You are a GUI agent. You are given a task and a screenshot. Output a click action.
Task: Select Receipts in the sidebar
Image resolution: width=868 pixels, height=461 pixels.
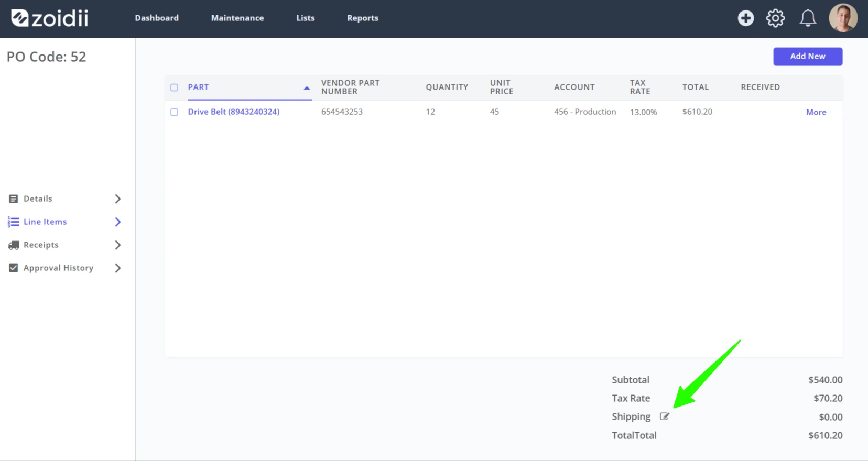(41, 245)
